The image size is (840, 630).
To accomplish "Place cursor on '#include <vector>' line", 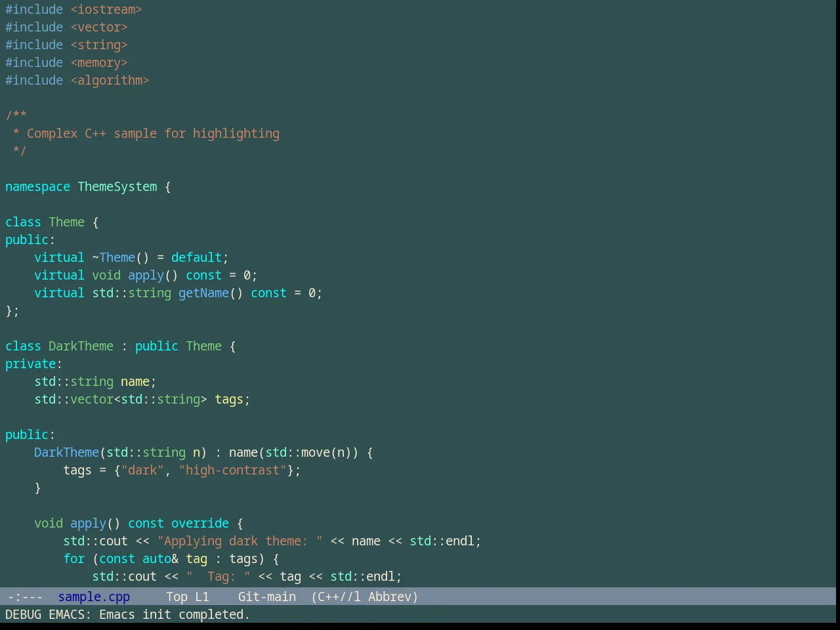I will 66,27.
